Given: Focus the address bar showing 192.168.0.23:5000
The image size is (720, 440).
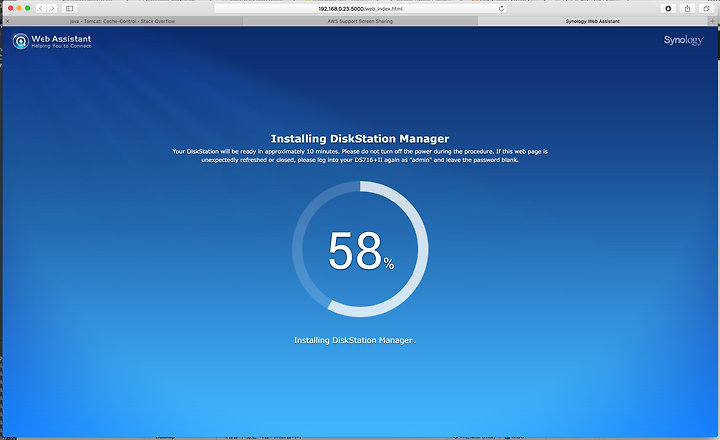Looking at the screenshot, I should [360, 8].
